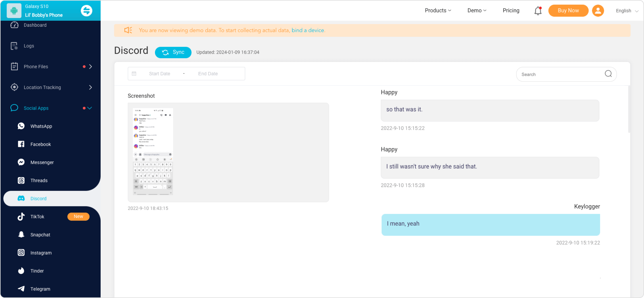Click the WhatsApp icon
This screenshot has width=644, height=298.
(21, 126)
